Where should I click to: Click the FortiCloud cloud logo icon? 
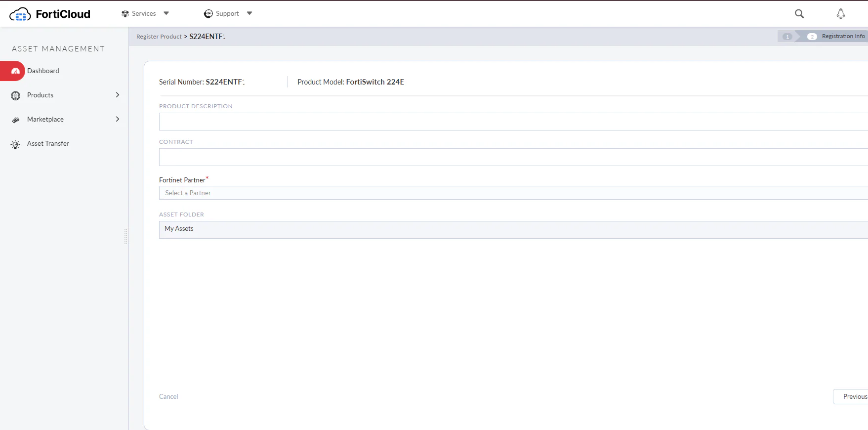20,14
